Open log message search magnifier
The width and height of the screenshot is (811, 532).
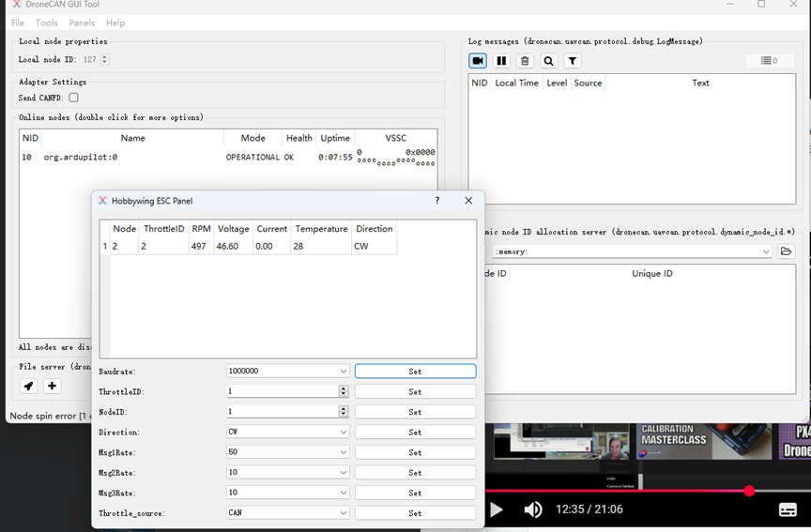(x=549, y=61)
